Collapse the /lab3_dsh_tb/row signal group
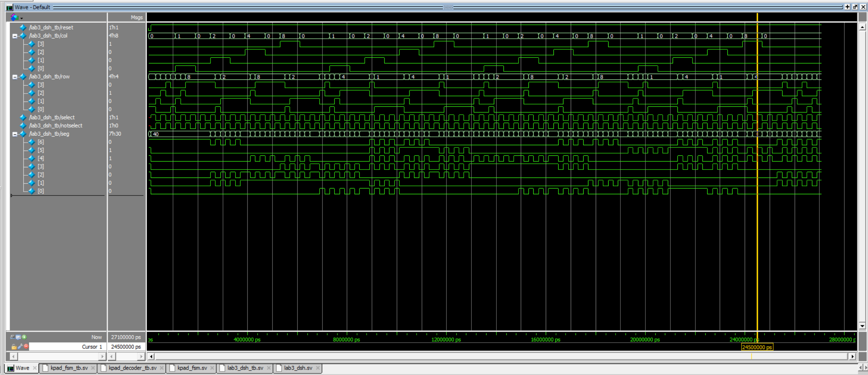 [x=14, y=77]
